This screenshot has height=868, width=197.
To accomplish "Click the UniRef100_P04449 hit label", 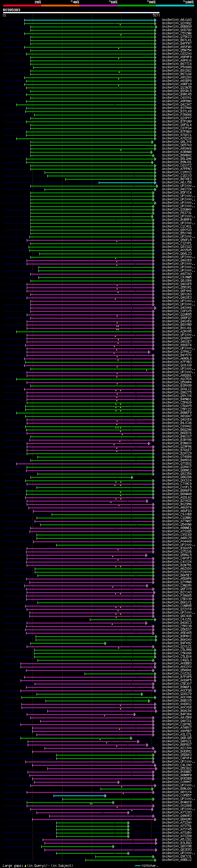I will [177, 542].
